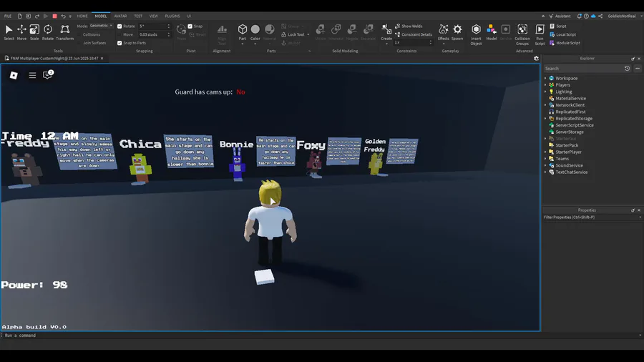Select TextChatService in Explorer

(x=571, y=172)
